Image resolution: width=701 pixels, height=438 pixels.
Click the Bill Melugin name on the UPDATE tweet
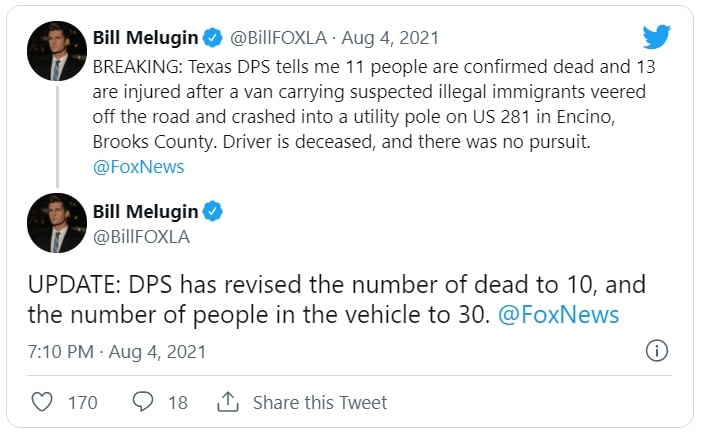tap(145, 211)
